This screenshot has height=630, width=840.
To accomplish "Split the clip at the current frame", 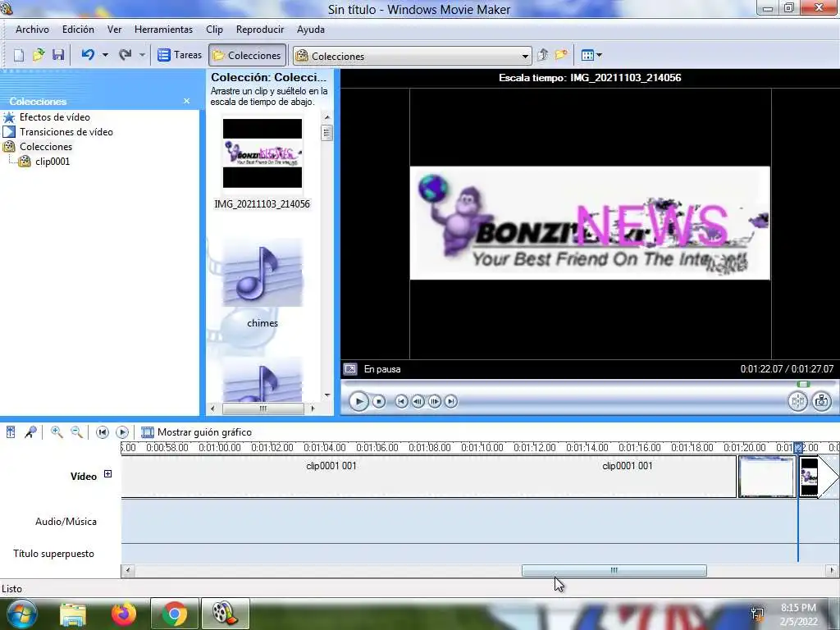I will click(797, 401).
